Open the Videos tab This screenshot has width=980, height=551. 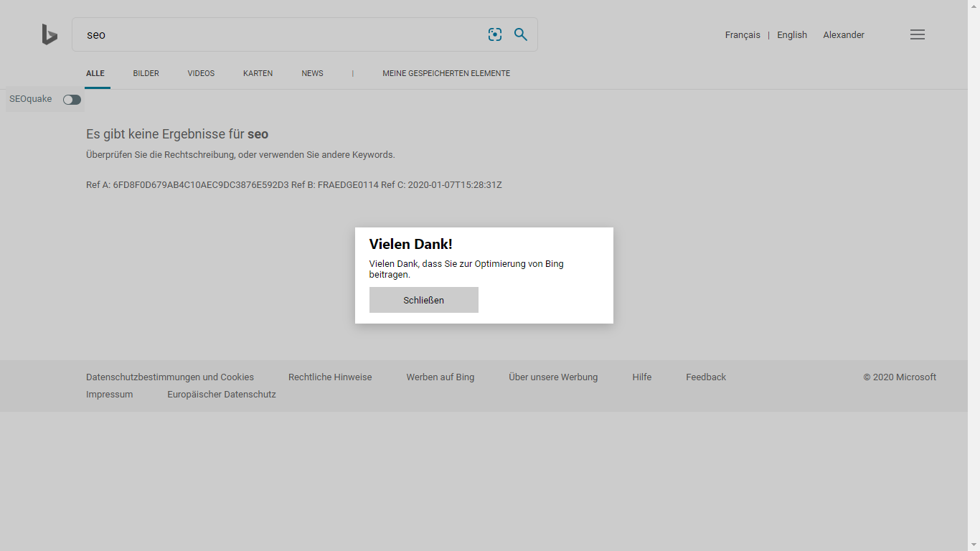(x=201, y=73)
